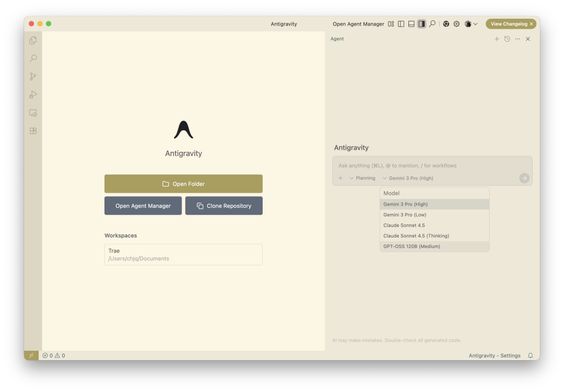Open the Run and Debug view

pos(33,94)
